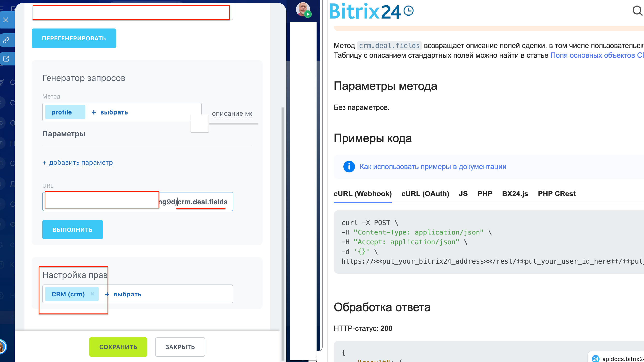The height and width of the screenshot is (362, 644).
Task: Switch to cURL (OAuth) tab
Action: pyautogui.click(x=425, y=194)
